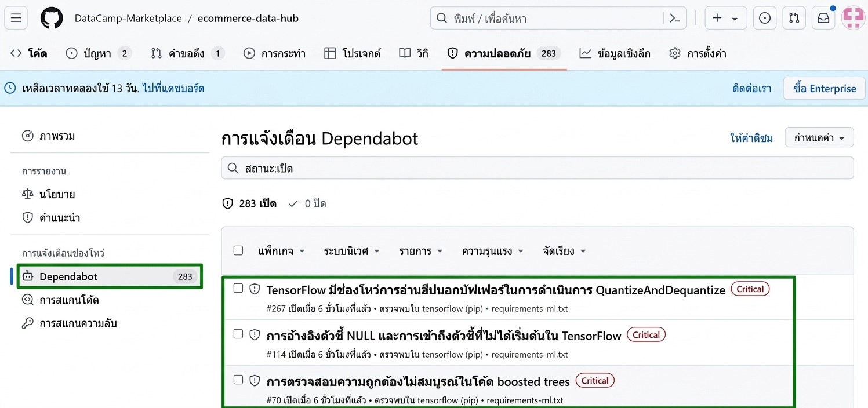This screenshot has height=408, width=868.
Task: Open the hamburger navigation menu
Action: pyautogui.click(x=16, y=19)
